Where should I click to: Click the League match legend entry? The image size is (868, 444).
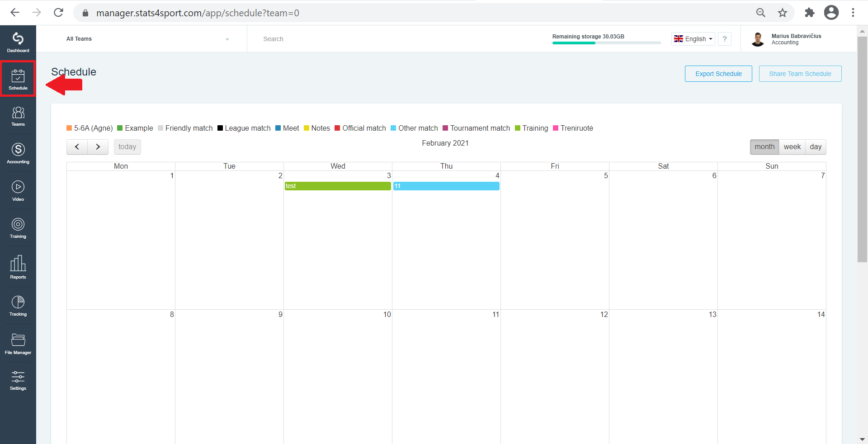[x=244, y=128]
